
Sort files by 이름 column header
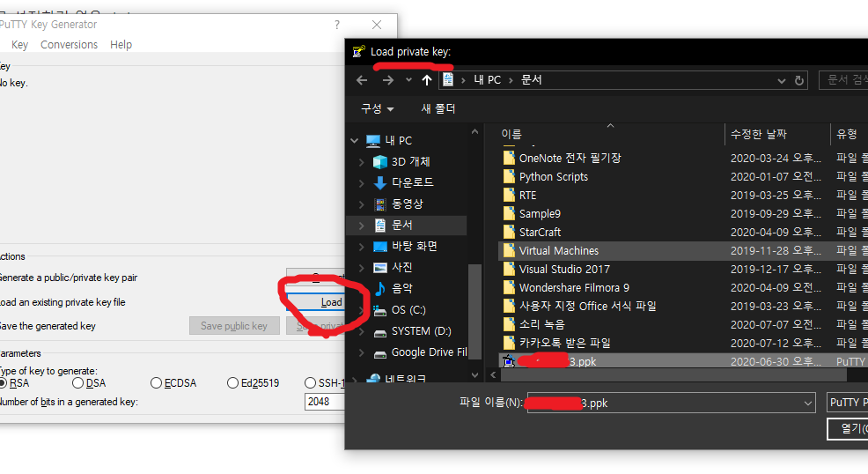pos(511,134)
